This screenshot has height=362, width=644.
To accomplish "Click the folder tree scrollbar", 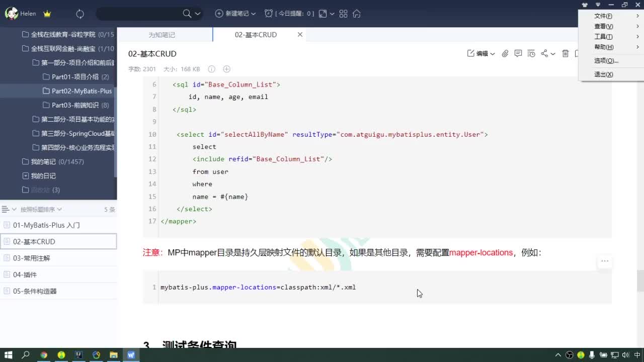I will point(116,132).
